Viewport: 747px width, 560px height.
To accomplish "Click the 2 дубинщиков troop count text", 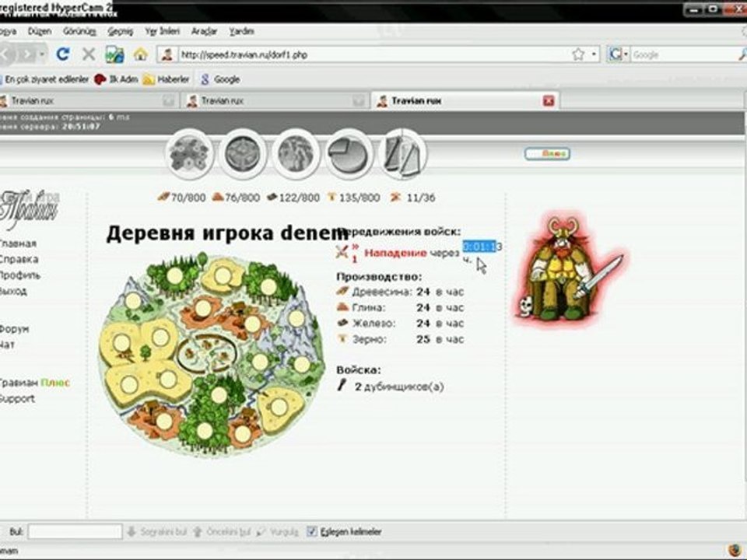I will tap(398, 387).
